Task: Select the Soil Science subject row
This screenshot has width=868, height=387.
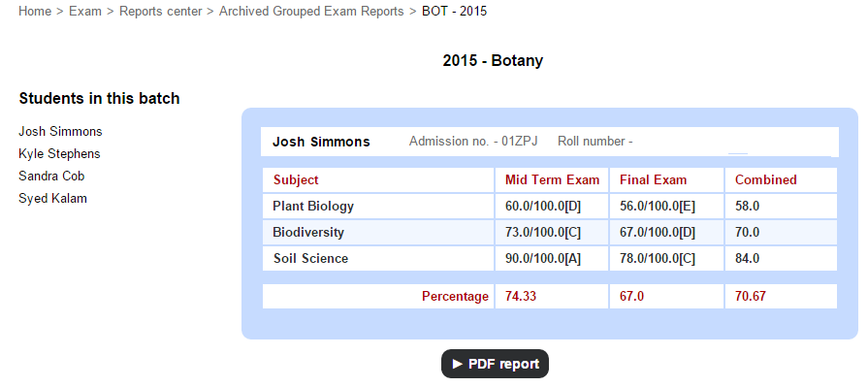Action: [x=550, y=259]
